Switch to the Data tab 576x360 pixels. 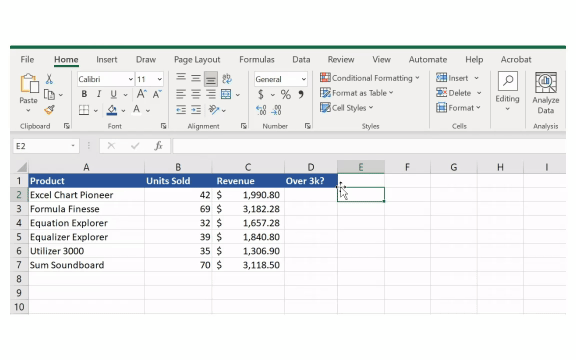pyautogui.click(x=301, y=60)
